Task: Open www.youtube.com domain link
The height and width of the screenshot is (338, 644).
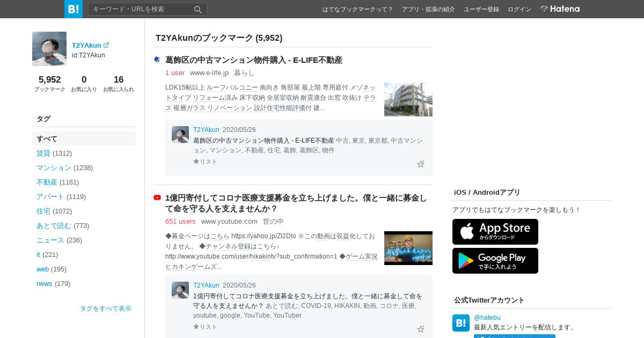Action: (x=229, y=221)
